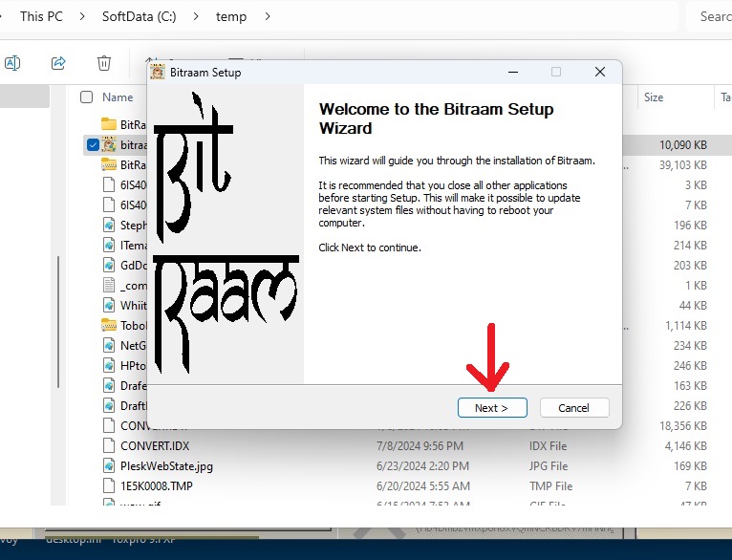Image resolution: width=732 pixels, height=560 pixels.
Task: Click the Rename icon in Explorer toolbar
Action: pos(12,62)
